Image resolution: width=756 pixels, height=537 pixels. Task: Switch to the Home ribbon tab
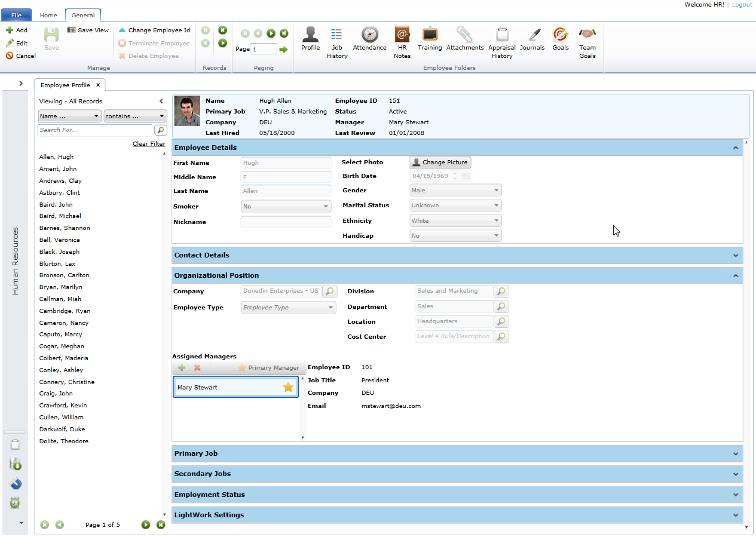(x=48, y=16)
